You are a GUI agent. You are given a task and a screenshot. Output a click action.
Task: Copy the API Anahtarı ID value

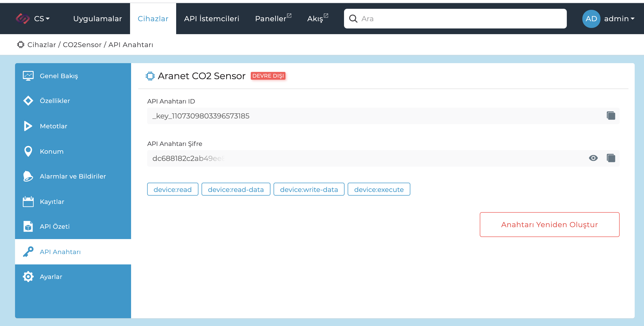pyautogui.click(x=611, y=116)
